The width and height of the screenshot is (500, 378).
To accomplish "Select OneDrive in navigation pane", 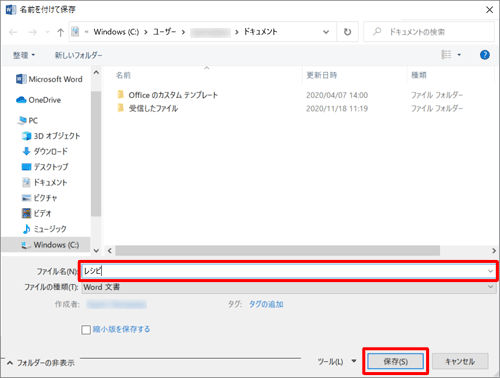I will (39, 100).
